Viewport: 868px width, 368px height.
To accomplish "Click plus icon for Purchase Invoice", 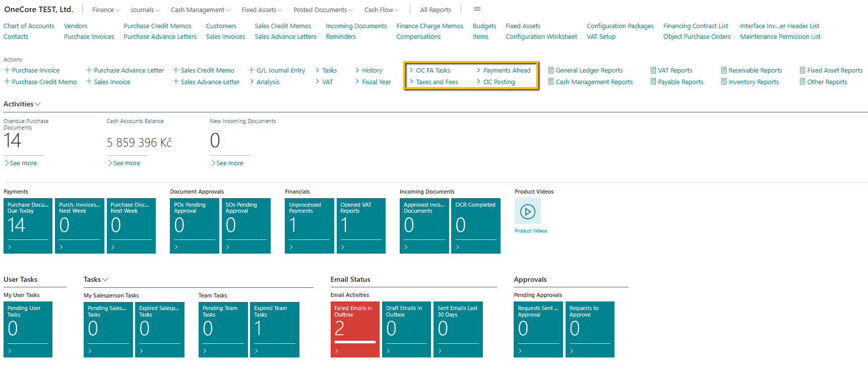I will click(x=7, y=71).
